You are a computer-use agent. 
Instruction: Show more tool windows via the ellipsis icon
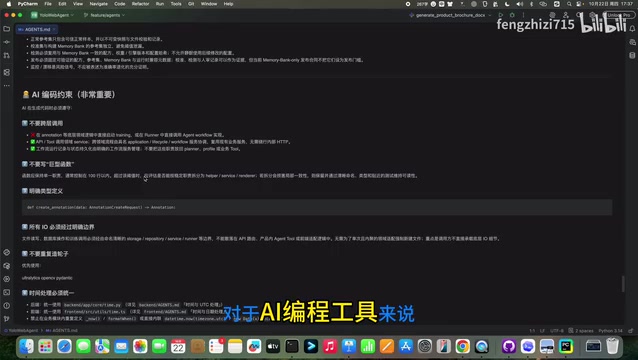[7, 85]
